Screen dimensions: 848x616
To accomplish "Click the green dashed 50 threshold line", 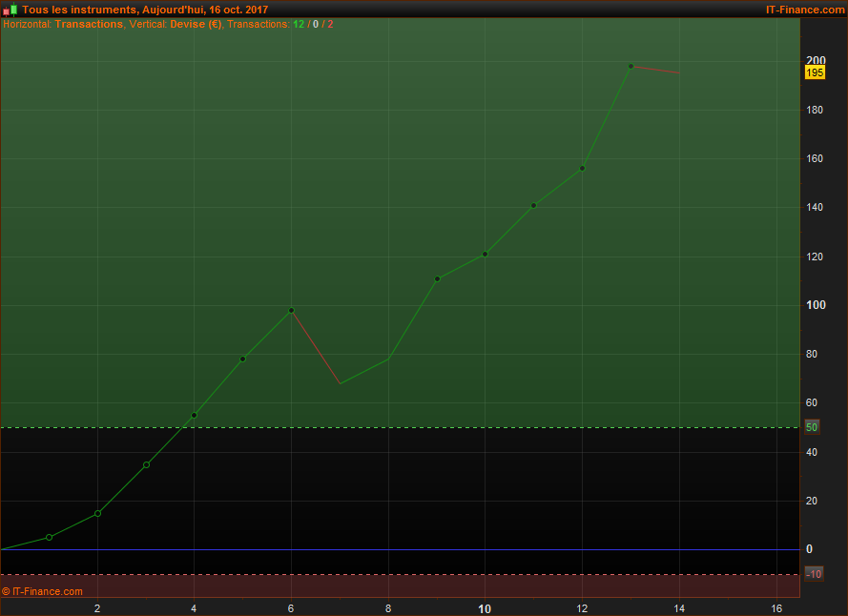I will (x=401, y=427).
